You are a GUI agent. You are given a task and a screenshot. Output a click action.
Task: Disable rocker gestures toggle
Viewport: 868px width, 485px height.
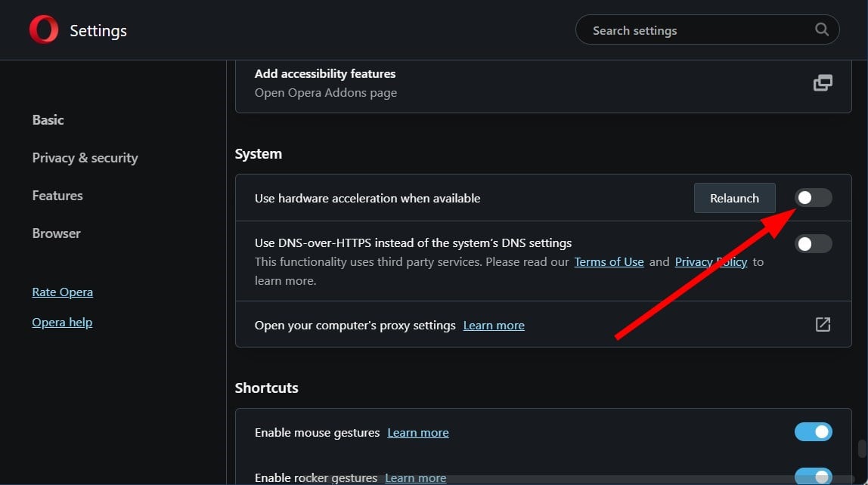tap(814, 476)
